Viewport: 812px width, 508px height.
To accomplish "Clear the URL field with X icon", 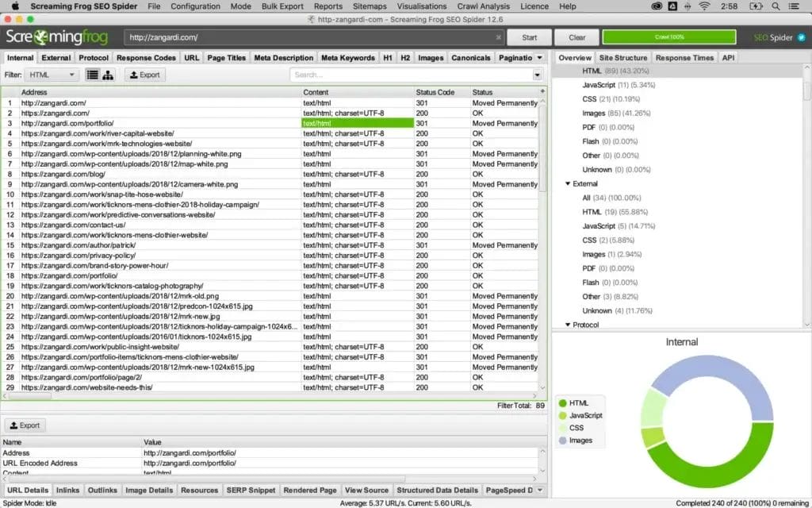I will point(498,37).
